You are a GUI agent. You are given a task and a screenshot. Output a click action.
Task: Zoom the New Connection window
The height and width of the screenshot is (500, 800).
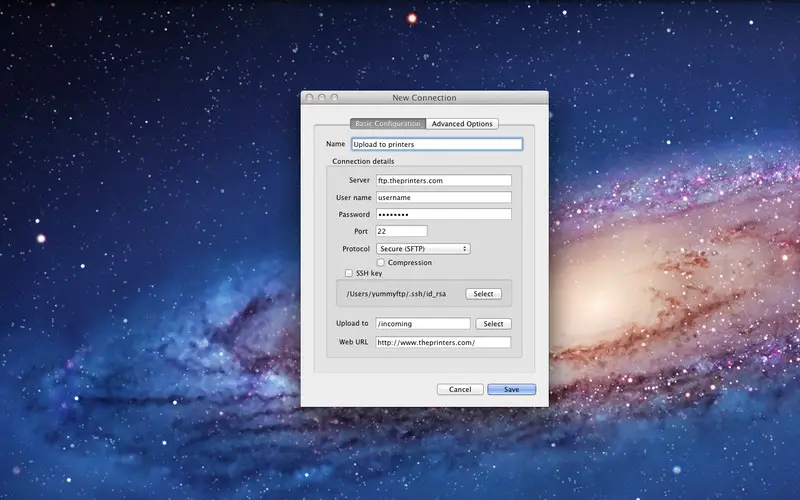tap(334, 97)
